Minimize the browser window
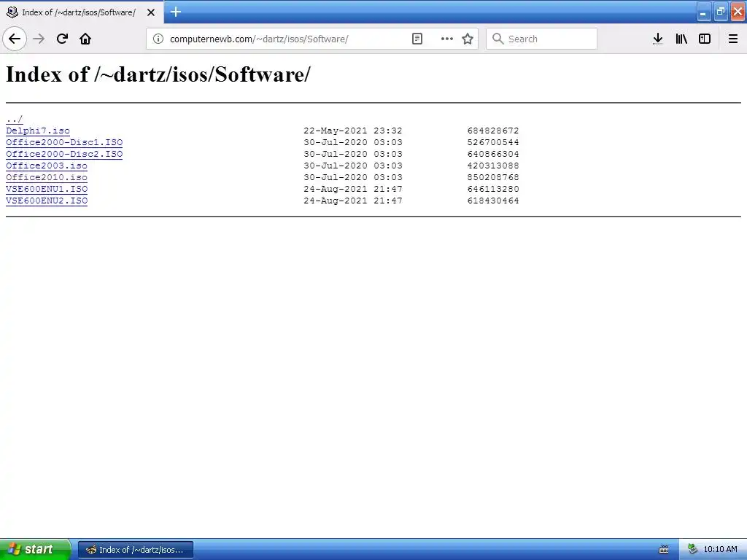The height and width of the screenshot is (560, 747). point(704,12)
